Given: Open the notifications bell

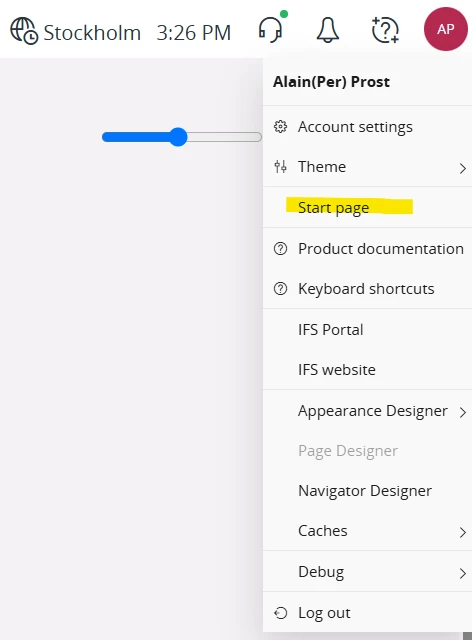Looking at the screenshot, I should click(327, 30).
